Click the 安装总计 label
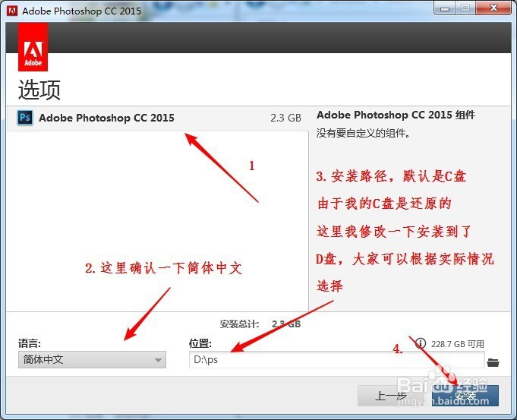This screenshot has height=420, width=517. coord(239,324)
